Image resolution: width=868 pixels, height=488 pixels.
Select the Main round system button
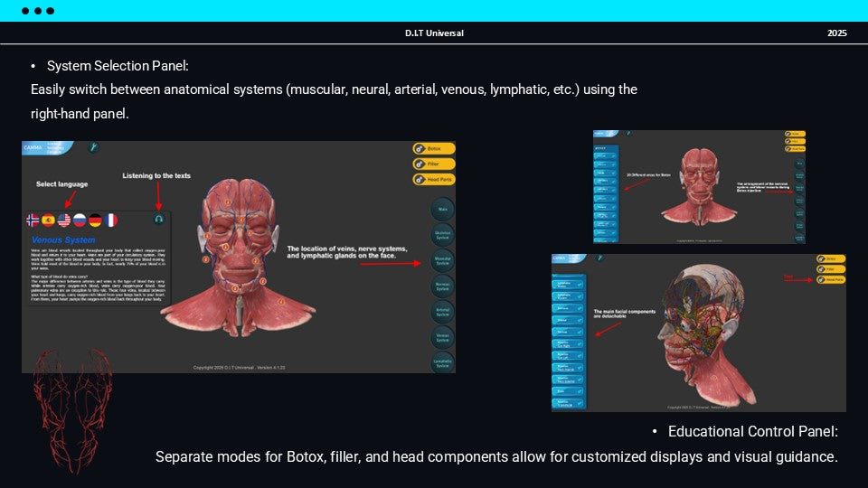tap(441, 209)
